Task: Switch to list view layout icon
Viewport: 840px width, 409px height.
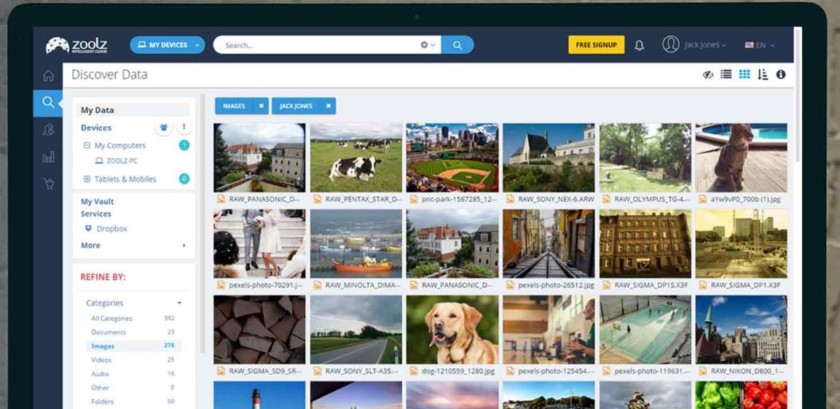Action: 726,75
